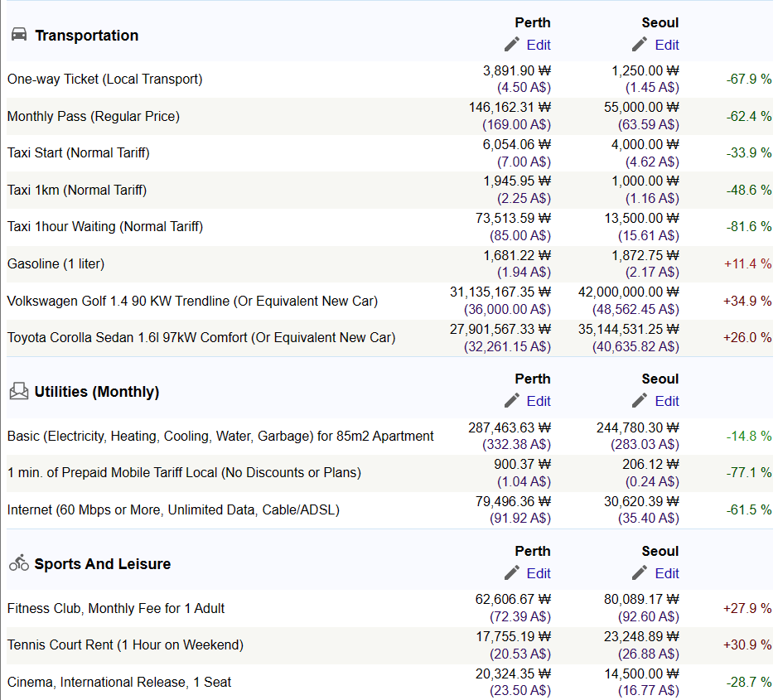Click Seoul Volkswagen Golf price 42,000,000.00 ₩
This screenshot has height=700, width=778.
pyautogui.click(x=629, y=292)
